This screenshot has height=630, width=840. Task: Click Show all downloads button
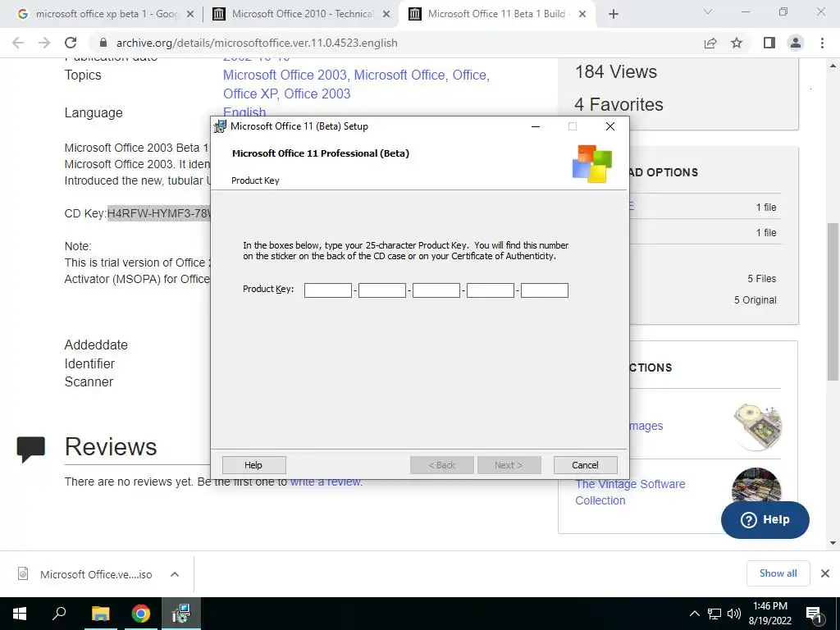pos(778,573)
